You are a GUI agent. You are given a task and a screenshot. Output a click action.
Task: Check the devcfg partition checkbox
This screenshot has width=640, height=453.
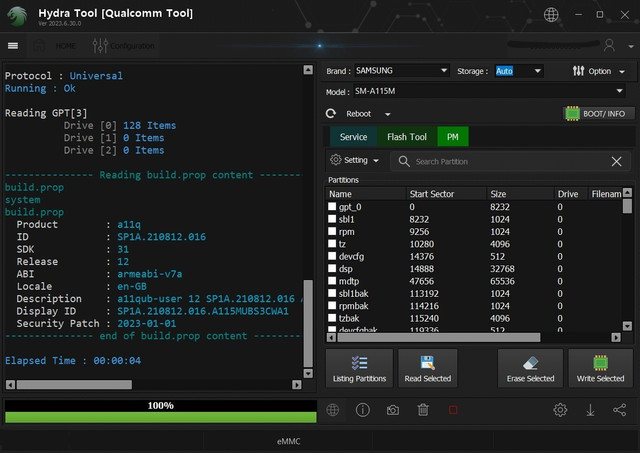[x=332, y=256]
